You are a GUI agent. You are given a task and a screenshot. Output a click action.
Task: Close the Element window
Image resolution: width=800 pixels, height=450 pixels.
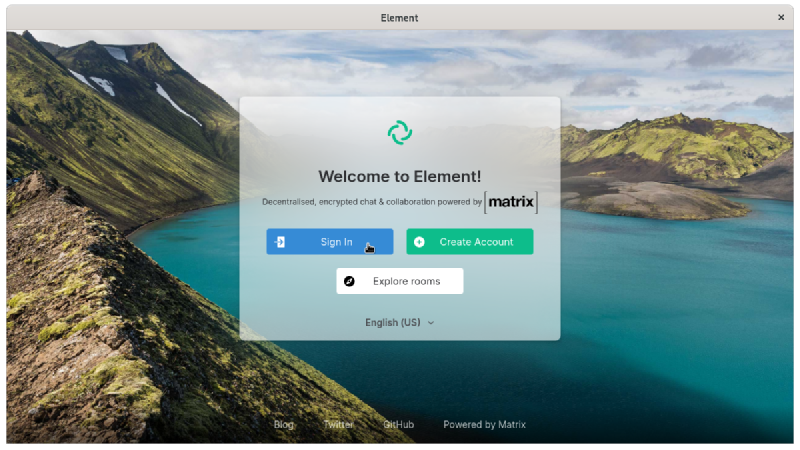point(781,17)
